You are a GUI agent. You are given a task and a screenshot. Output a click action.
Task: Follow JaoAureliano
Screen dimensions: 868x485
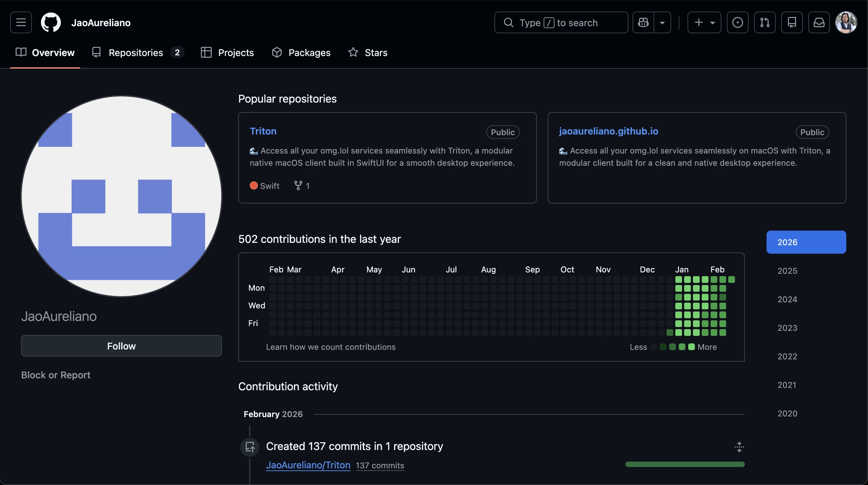click(121, 346)
